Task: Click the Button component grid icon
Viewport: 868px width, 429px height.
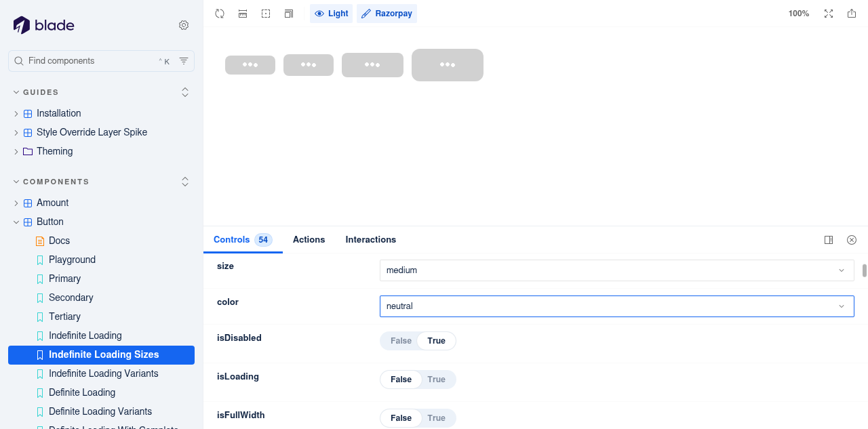Action: pyautogui.click(x=28, y=222)
